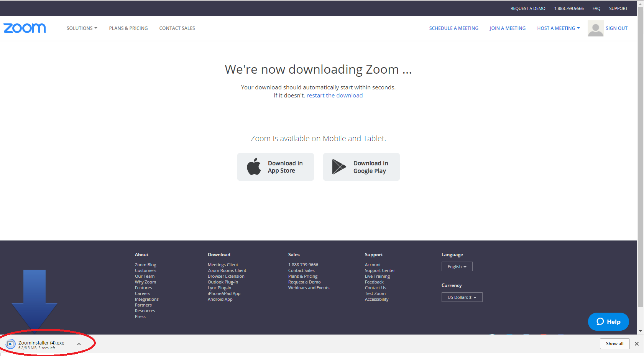Open the user profile avatar

point(595,28)
